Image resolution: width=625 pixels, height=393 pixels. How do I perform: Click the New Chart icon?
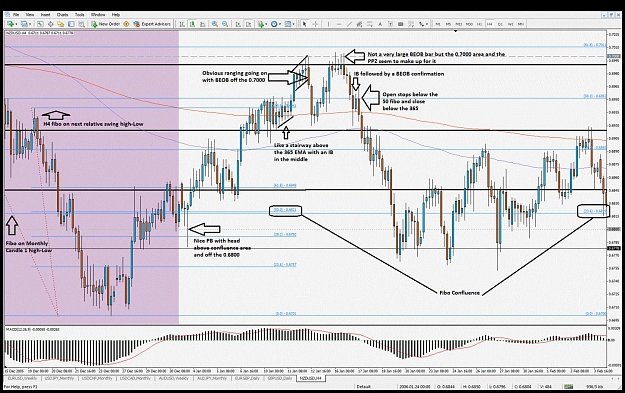coord(10,24)
